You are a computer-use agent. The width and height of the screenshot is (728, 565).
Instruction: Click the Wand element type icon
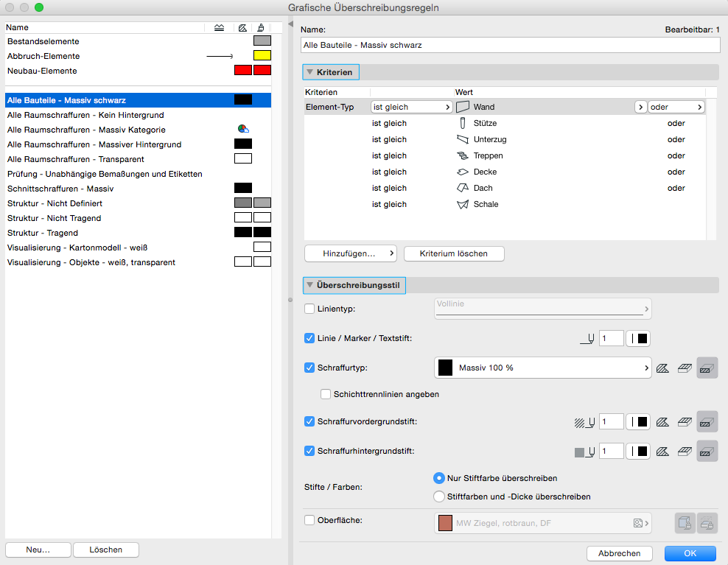(x=462, y=106)
